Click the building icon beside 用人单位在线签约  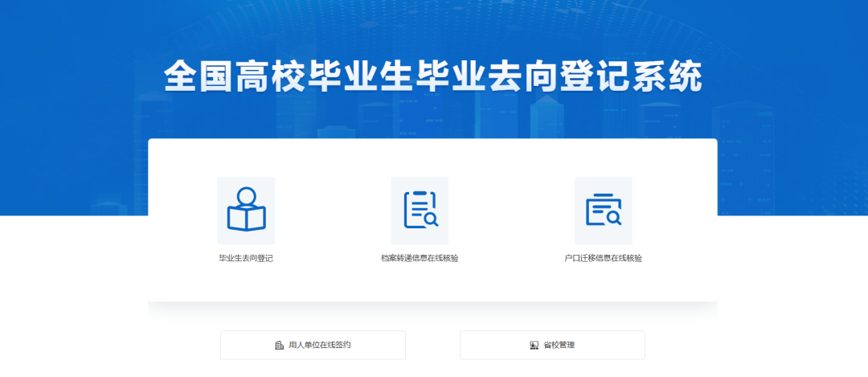[x=280, y=346]
